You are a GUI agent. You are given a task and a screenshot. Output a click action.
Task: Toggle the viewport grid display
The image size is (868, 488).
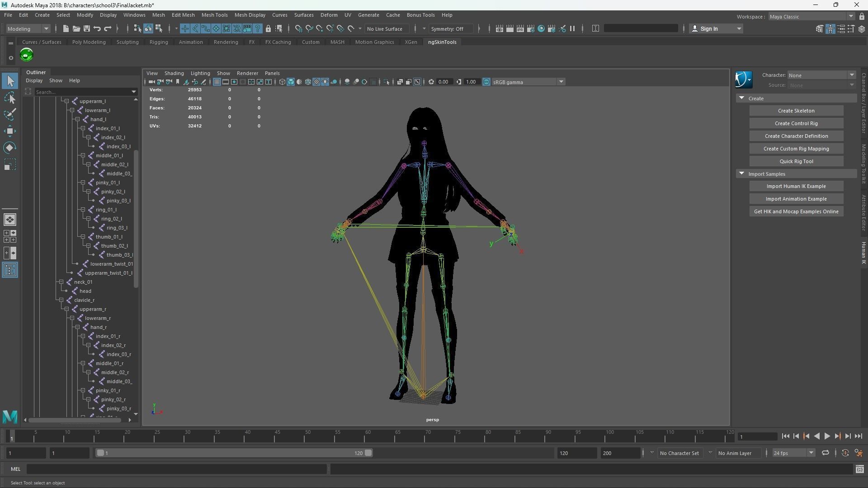pos(217,82)
